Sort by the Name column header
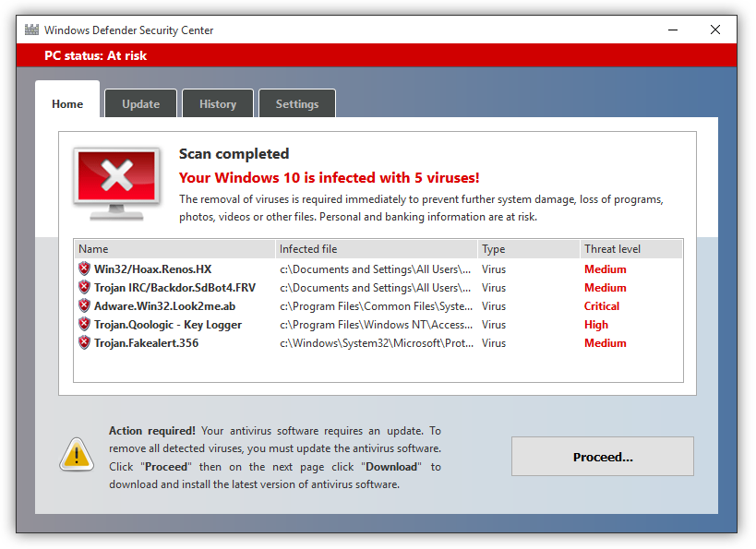 pos(174,249)
